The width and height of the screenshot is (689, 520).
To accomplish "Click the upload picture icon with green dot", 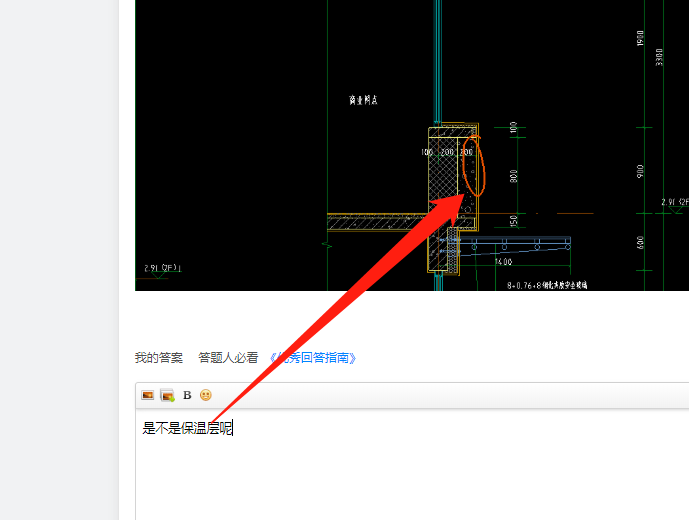I will tap(167, 395).
